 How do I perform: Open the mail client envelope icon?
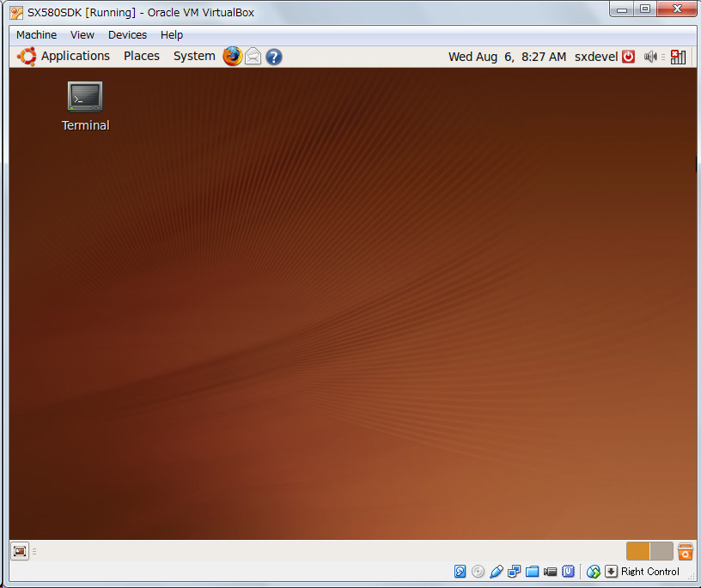pos(253,57)
